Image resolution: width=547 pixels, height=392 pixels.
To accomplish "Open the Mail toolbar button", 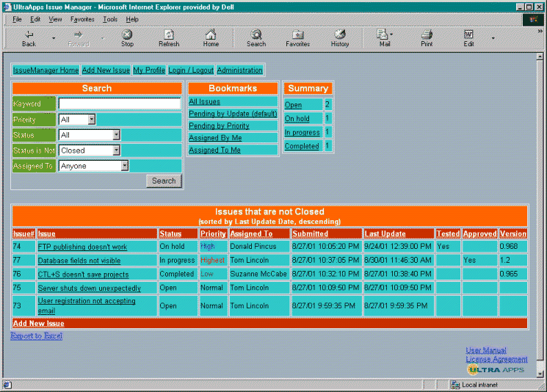I will point(384,38).
